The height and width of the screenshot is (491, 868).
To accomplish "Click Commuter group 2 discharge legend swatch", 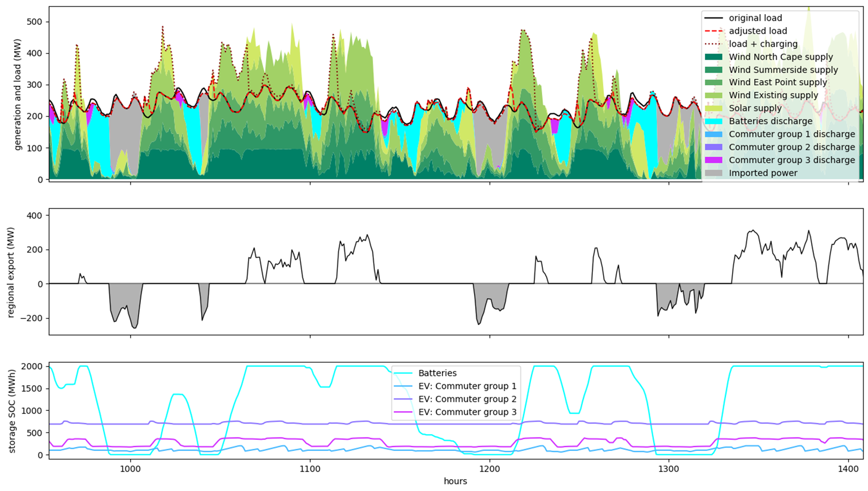I will tap(714, 147).
